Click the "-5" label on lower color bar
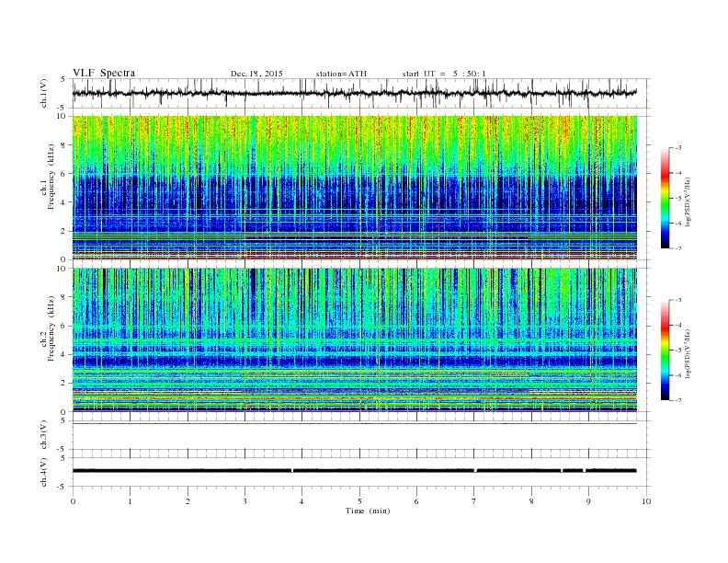728x563 pixels. pyautogui.click(x=678, y=350)
